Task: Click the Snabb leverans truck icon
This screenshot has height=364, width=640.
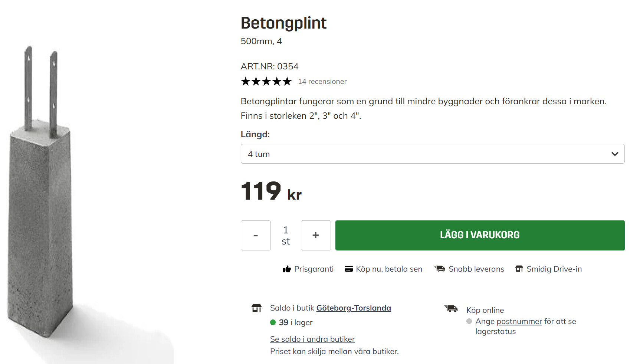Action: tap(440, 269)
